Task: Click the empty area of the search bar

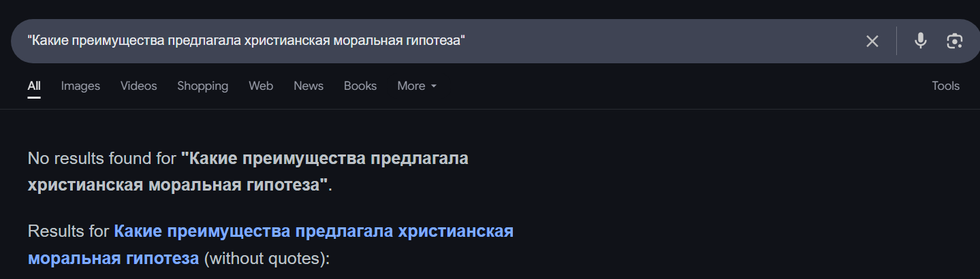Action: [x=661, y=41]
